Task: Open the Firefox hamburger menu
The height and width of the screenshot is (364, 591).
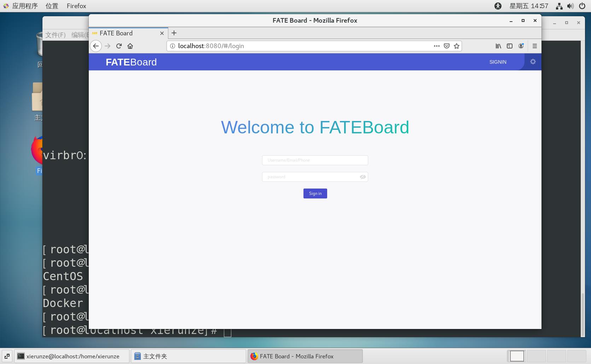Action: click(534, 46)
